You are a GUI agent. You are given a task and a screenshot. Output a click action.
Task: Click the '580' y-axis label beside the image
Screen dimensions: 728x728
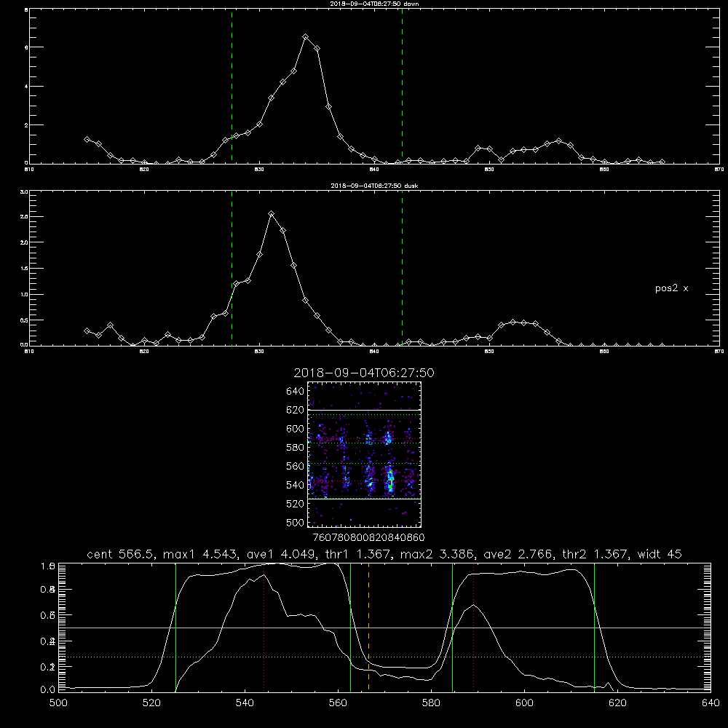coord(296,447)
